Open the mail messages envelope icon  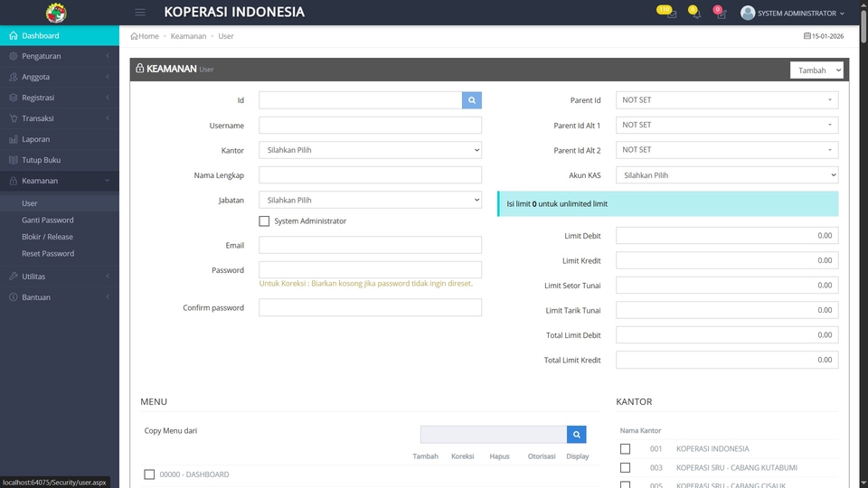tap(670, 14)
